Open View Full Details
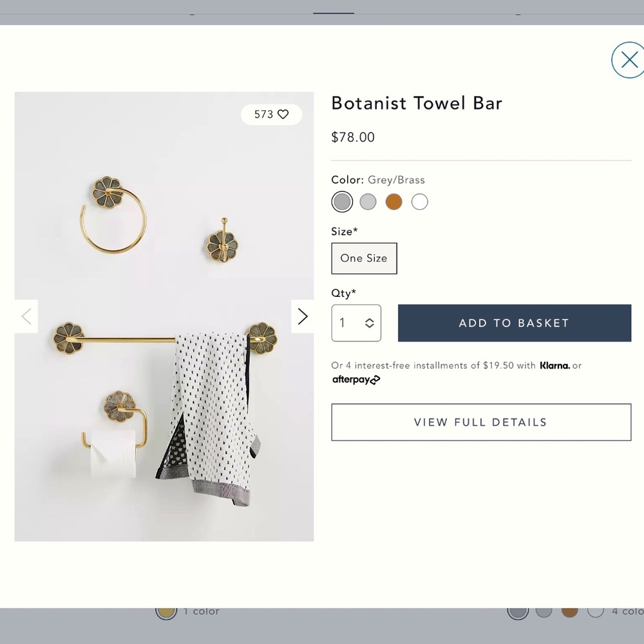Image resolution: width=644 pixels, height=644 pixels. [480, 422]
